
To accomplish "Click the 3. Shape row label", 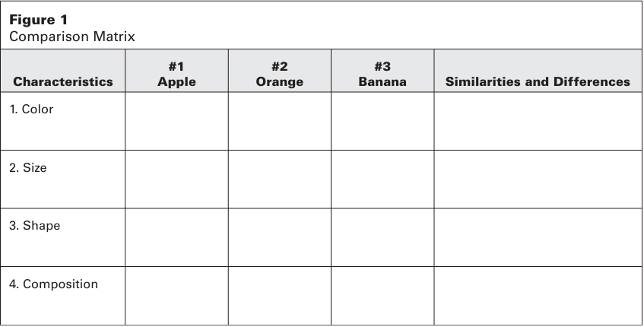I will (x=34, y=226).
